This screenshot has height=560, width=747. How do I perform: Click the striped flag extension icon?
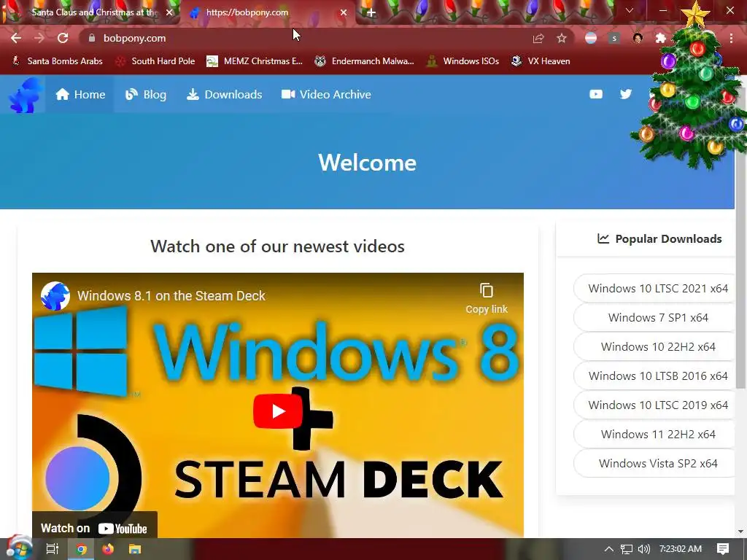pyautogui.click(x=591, y=38)
